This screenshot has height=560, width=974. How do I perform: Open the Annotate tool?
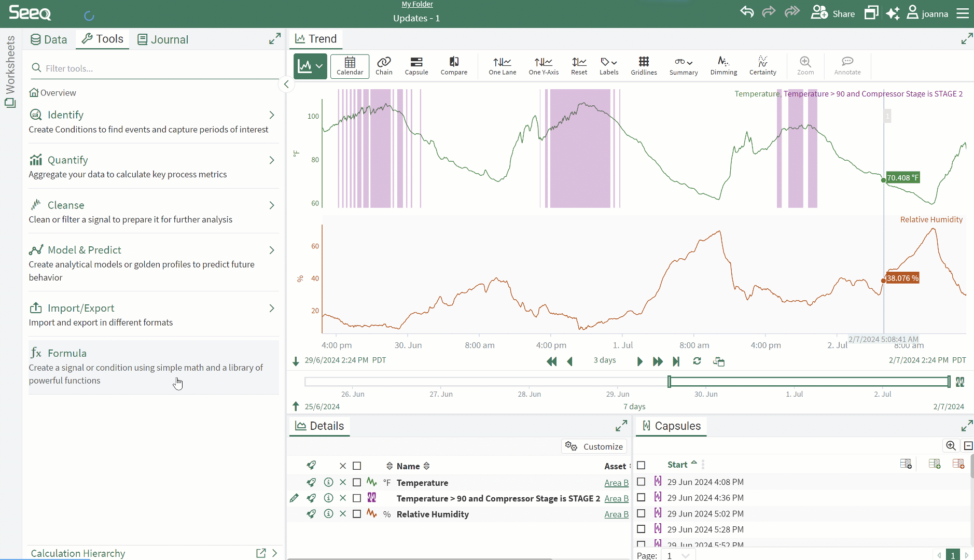(x=847, y=66)
